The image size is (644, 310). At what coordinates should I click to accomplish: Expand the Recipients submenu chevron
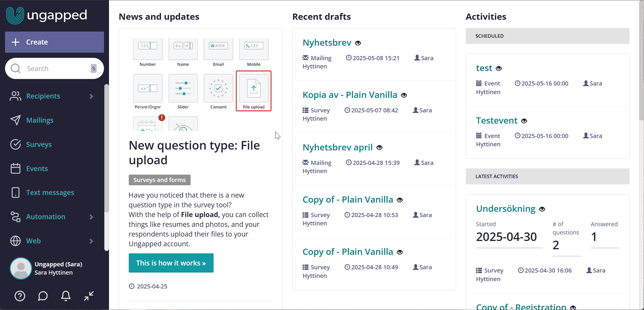tap(91, 96)
